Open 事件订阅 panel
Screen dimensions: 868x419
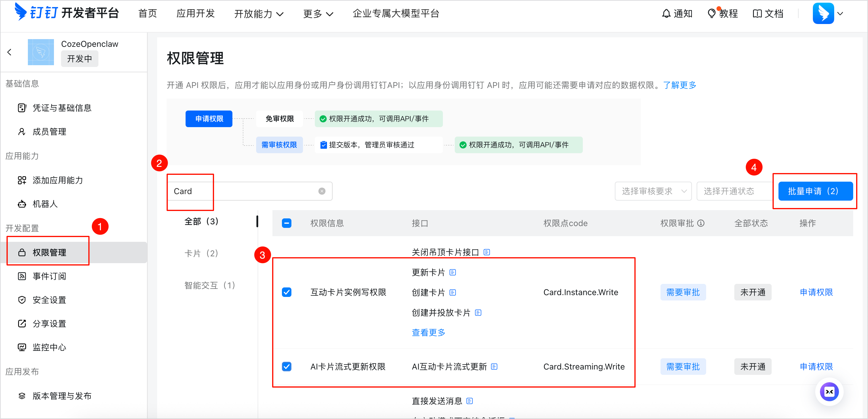tap(49, 276)
